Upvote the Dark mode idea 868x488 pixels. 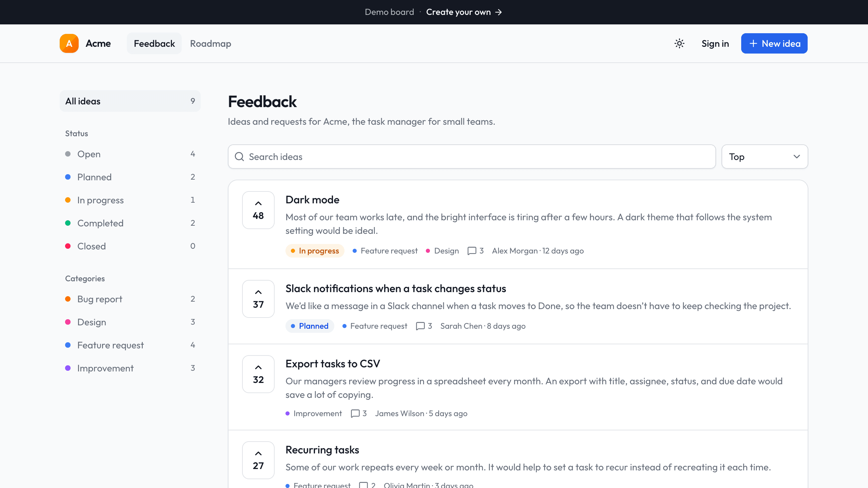click(x=258, y=210)
